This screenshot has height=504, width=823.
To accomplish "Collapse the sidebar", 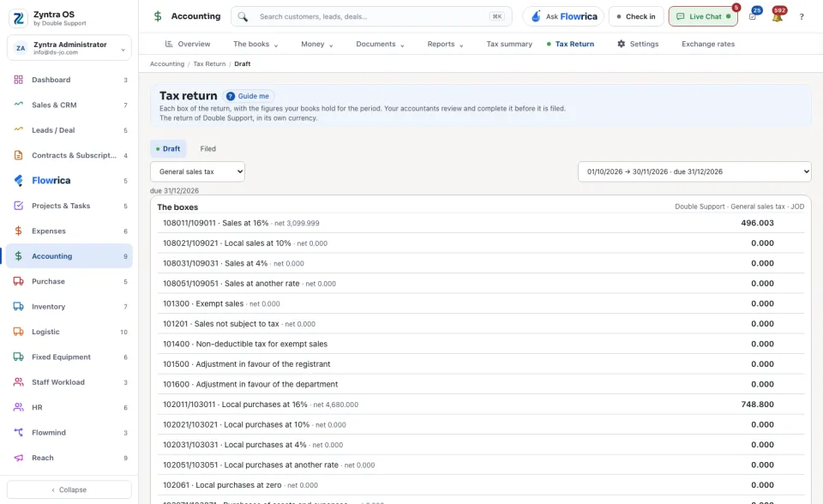I will click(x=69, y=489).
